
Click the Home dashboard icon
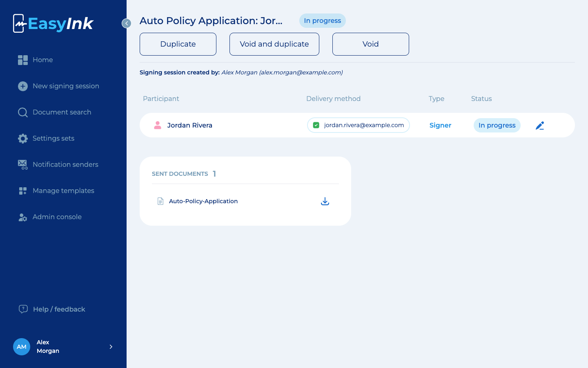click(23, 60)
